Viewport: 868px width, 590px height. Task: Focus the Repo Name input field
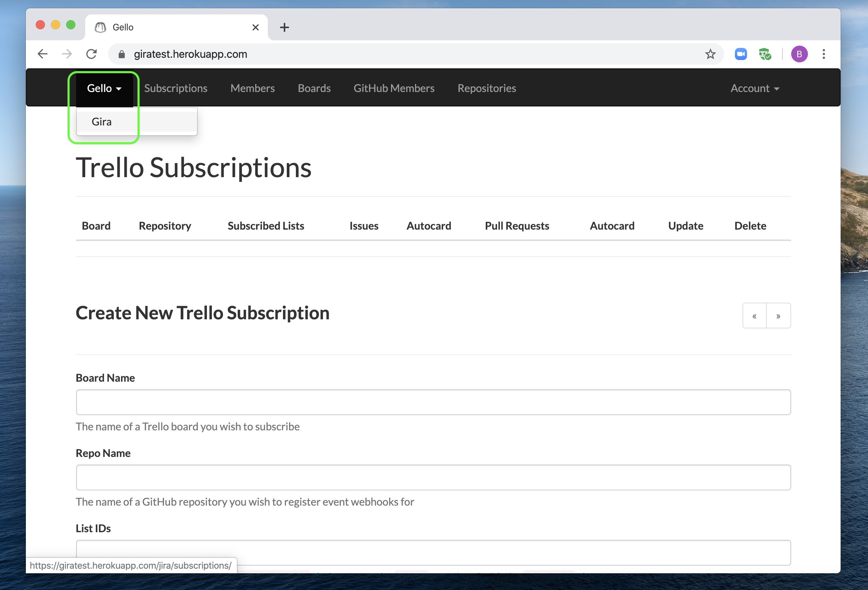[x=433, y=477]
